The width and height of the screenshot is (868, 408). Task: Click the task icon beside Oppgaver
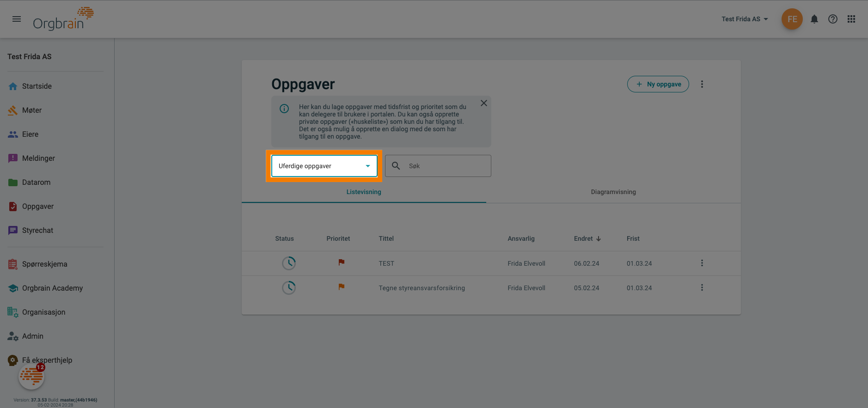point(13,207)
